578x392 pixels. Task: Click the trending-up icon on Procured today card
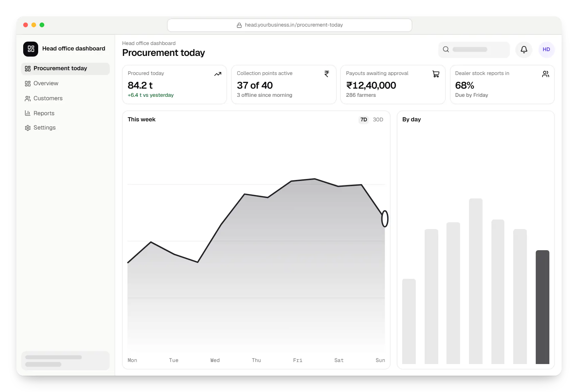point(218,74)
